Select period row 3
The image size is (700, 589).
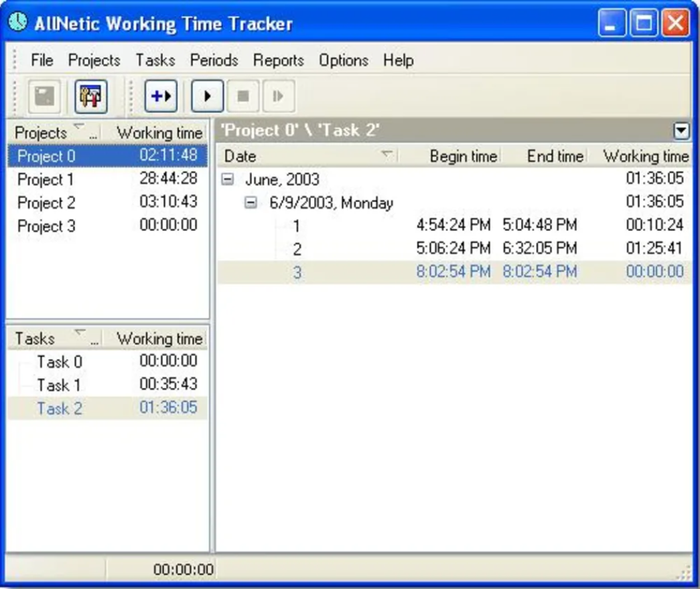tap(454, 272)
